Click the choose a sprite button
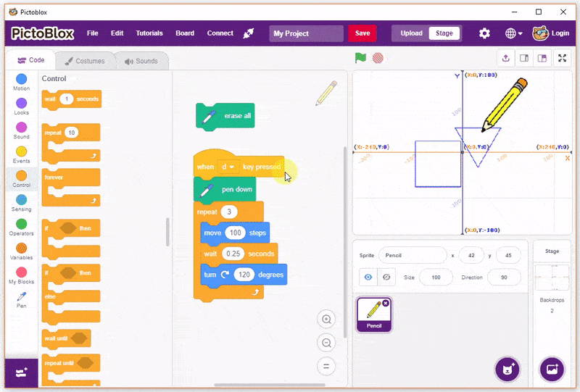580x392 pixels. click(x=507, y=369)
